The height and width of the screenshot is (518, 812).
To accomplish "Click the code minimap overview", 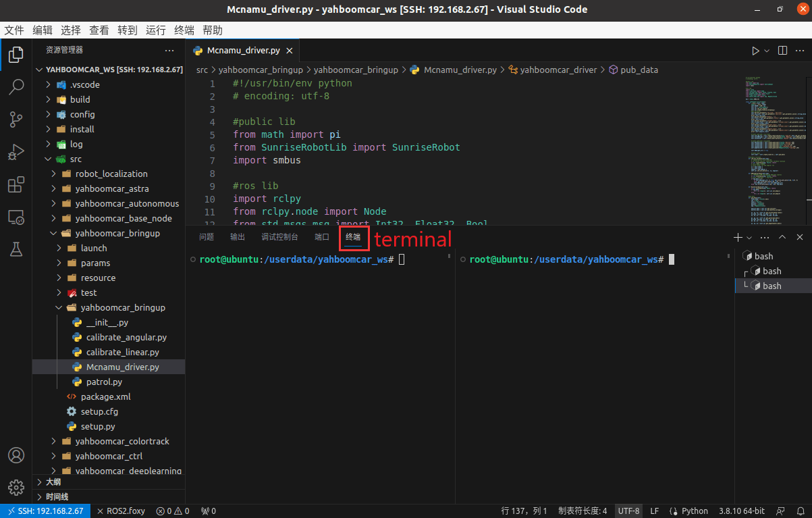I will [x=771, y=149].
